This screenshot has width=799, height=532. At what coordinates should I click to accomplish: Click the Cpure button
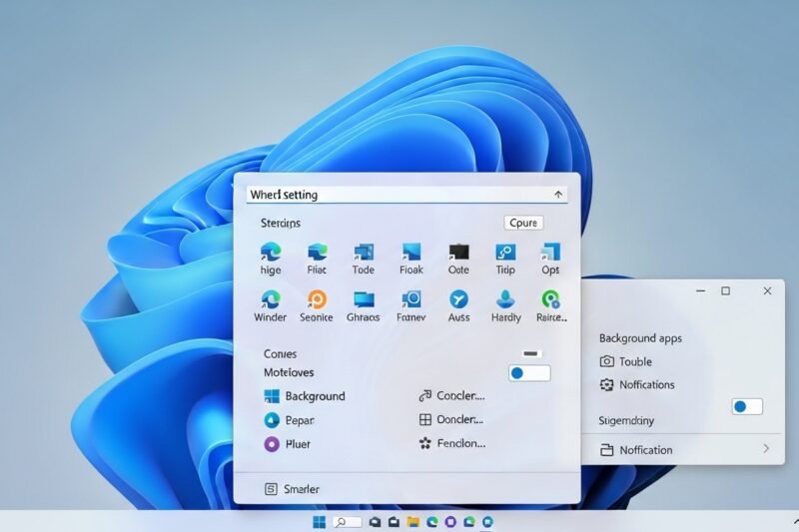click(x=523, y=223)
